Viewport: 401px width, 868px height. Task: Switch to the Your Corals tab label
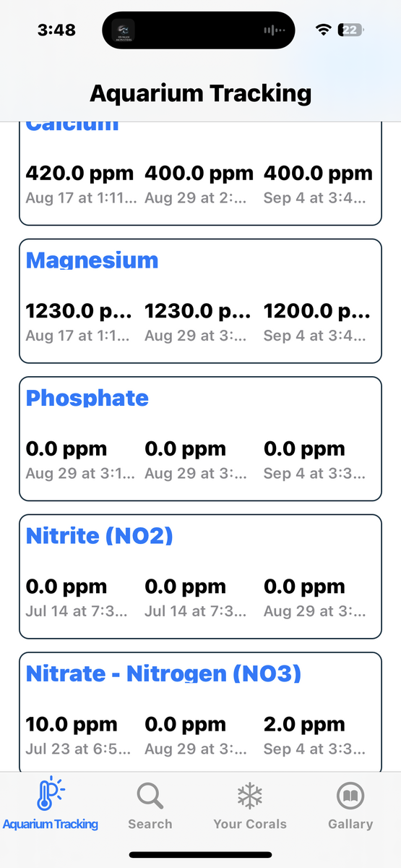[250, 824]
